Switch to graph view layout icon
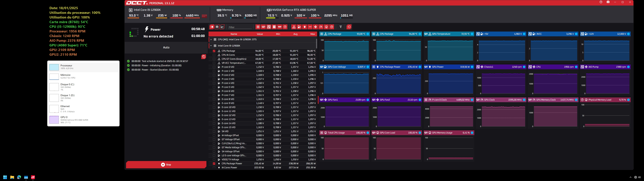Viewport: 644px width, 181px height. pos(222,27)
